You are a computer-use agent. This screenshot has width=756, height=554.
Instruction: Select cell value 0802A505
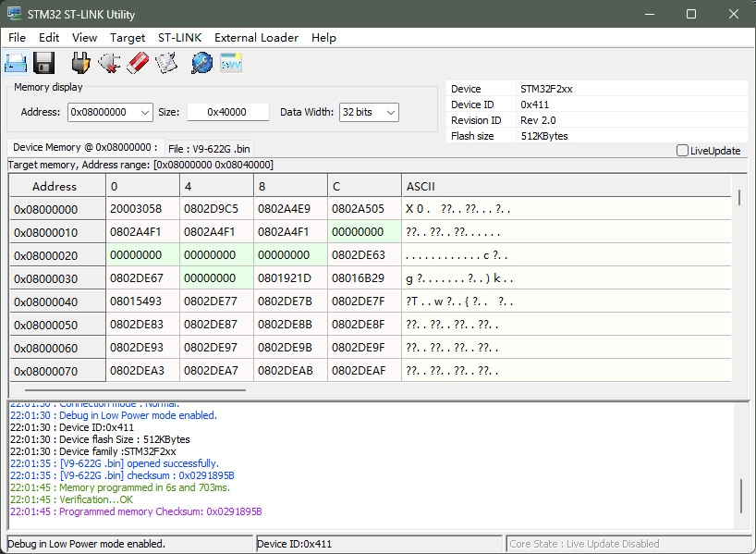(364, 209)
